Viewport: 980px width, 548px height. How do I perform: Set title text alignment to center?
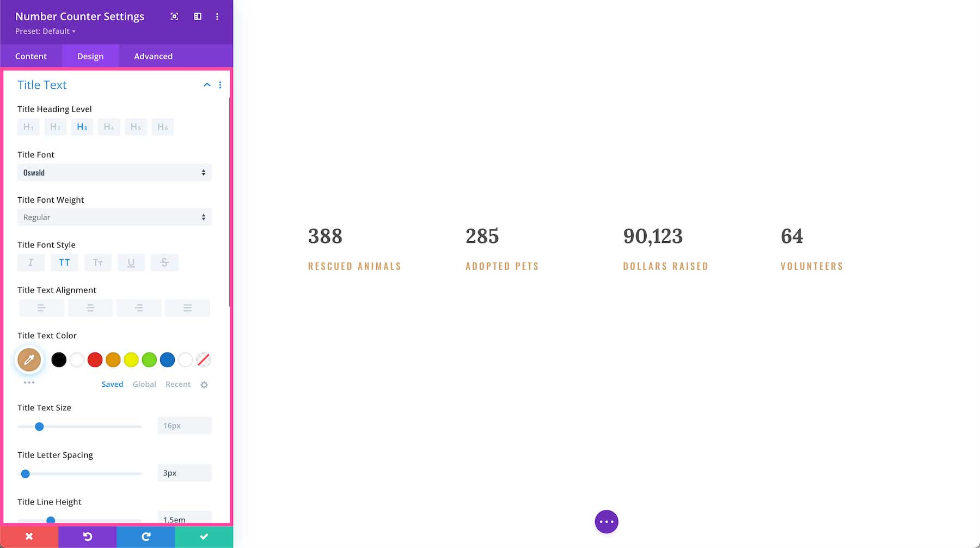(x=90, y=307)
